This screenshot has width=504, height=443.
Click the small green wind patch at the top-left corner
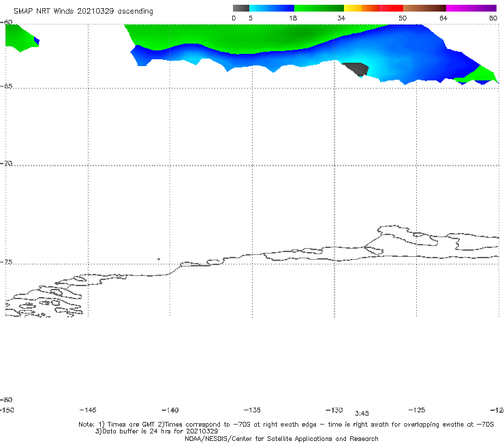click(21, 38)
